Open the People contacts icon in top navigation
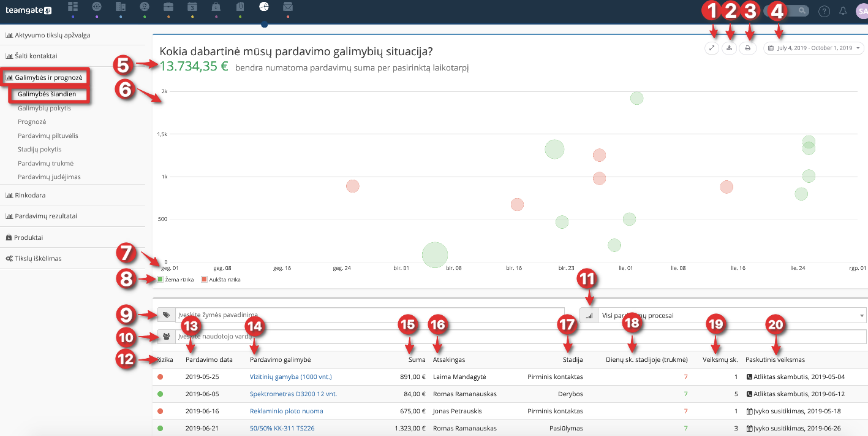The width and height of the screenshot is (868, 436). (x=145, y=7)
